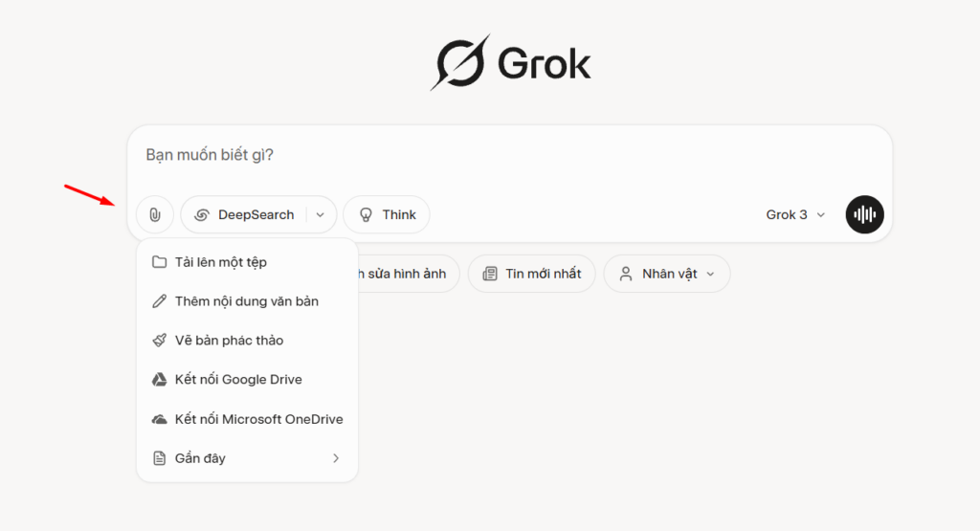
Task: Choose Tải lên một tệp option
Action: (x=247, y=262)
